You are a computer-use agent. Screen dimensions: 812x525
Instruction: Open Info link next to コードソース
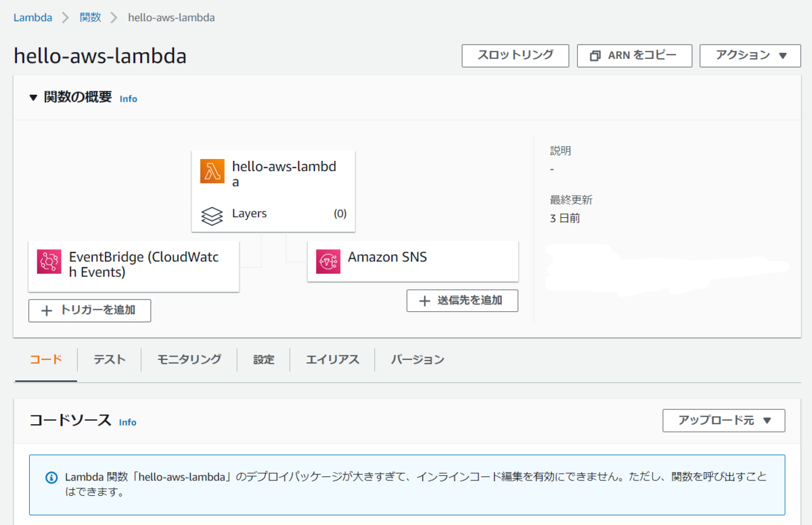click(128, 422)
